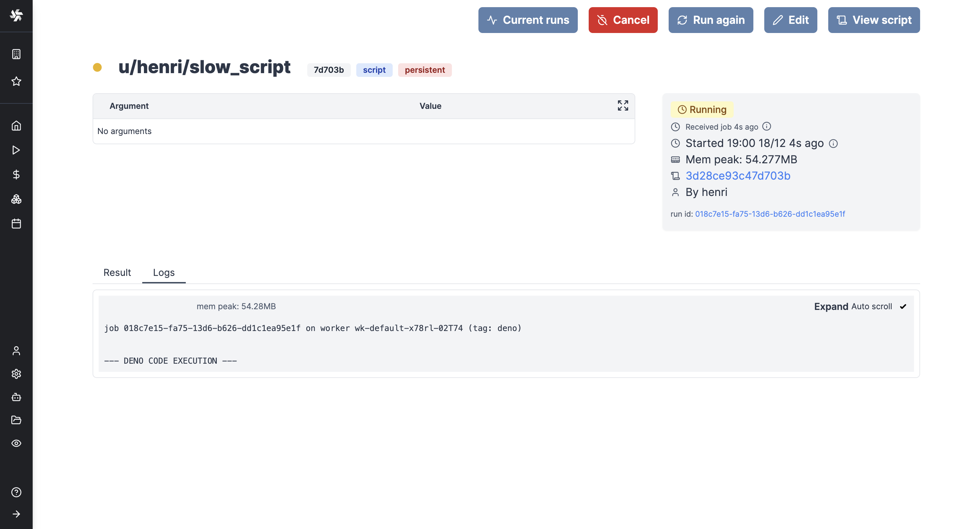
Task: Switch to the Result tab
Action: tap(117, 272)
